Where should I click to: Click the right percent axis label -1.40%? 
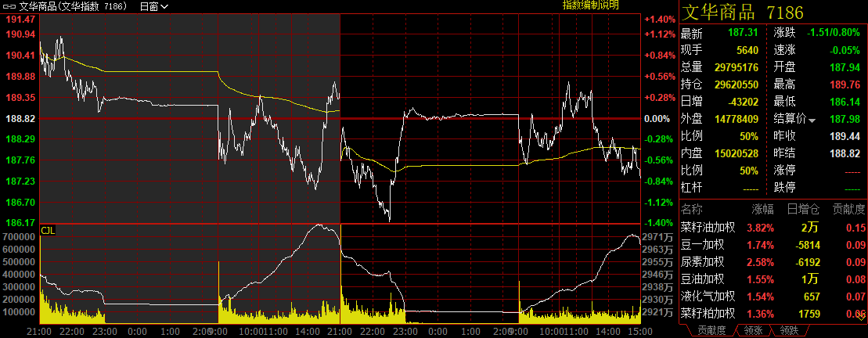(x=660, y=222)
